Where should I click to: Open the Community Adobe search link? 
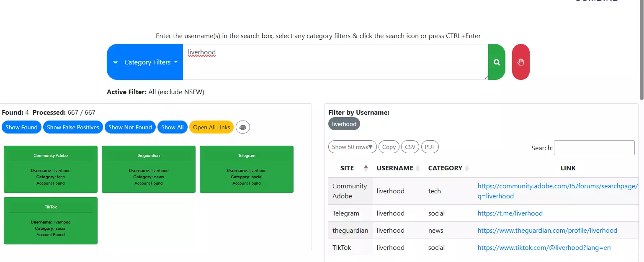(x=558, y=191)
